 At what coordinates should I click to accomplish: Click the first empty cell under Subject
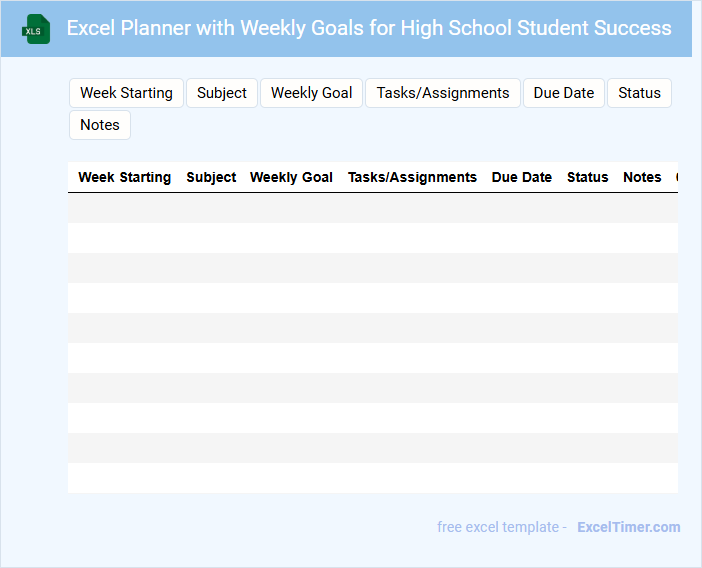[x=211, y=208]
